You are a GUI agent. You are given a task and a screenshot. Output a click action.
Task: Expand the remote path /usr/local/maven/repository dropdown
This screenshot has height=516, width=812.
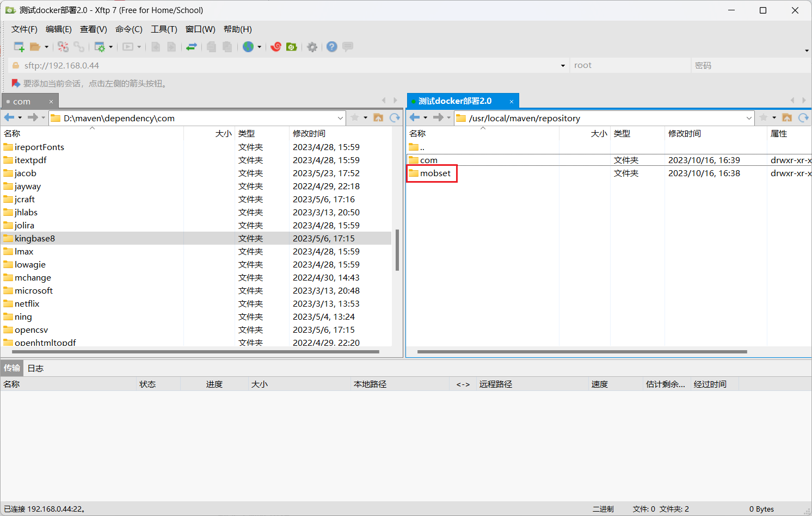(749, 118)
